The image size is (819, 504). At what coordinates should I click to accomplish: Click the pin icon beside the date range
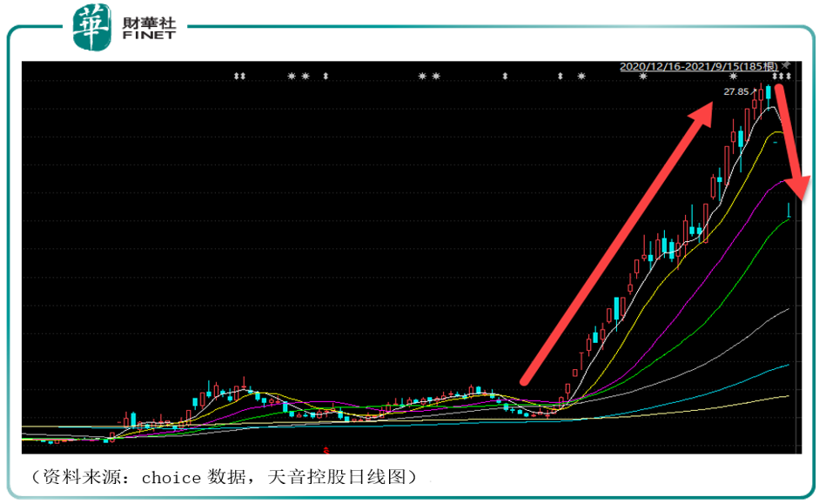pos(786,65)
